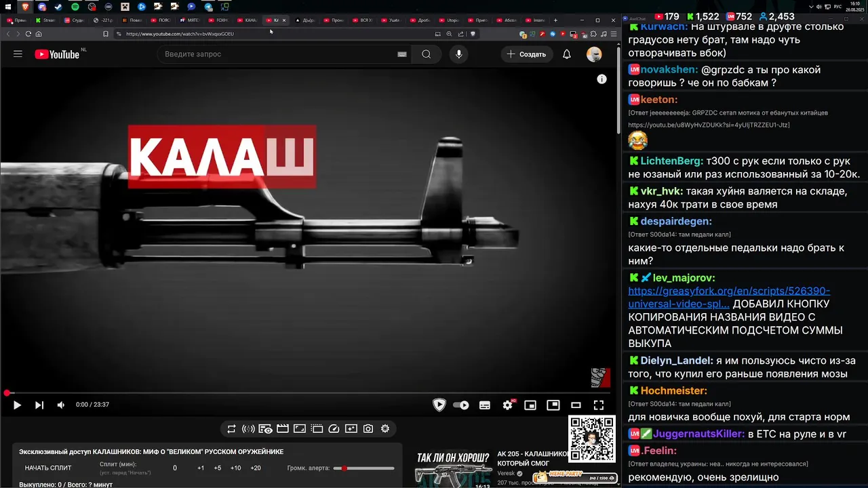The image size is (868, 488).
Task: Click the browser address bar URL
Action: click(180, 34)
